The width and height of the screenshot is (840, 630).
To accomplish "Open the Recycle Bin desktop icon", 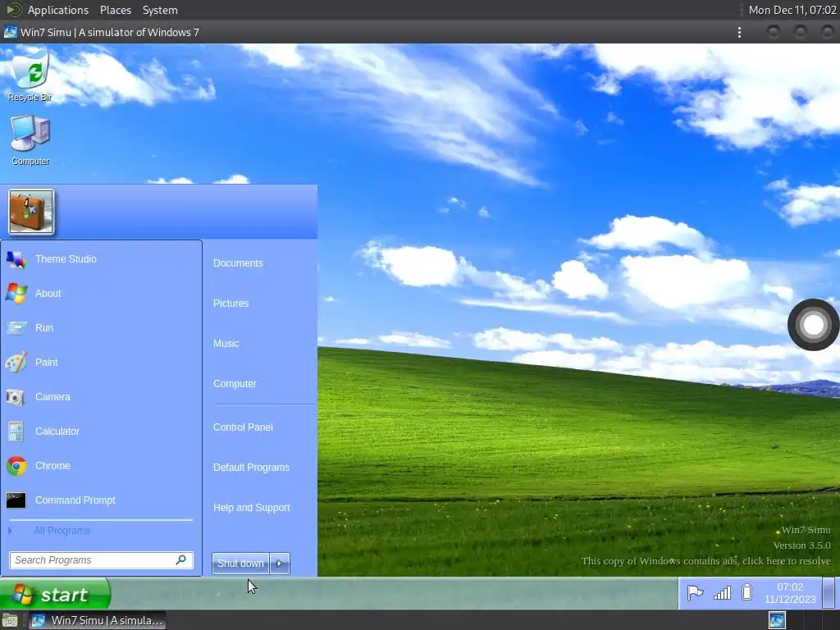I will click(x=30, y=75).
